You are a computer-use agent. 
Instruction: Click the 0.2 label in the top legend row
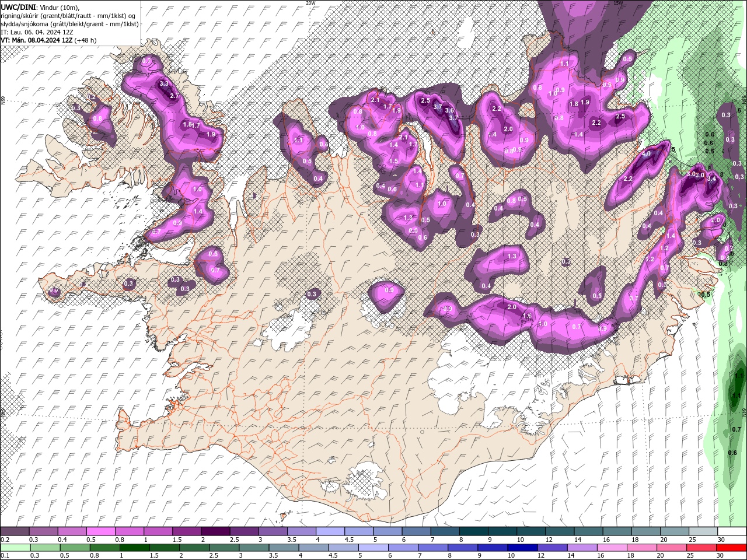point(6,540)
